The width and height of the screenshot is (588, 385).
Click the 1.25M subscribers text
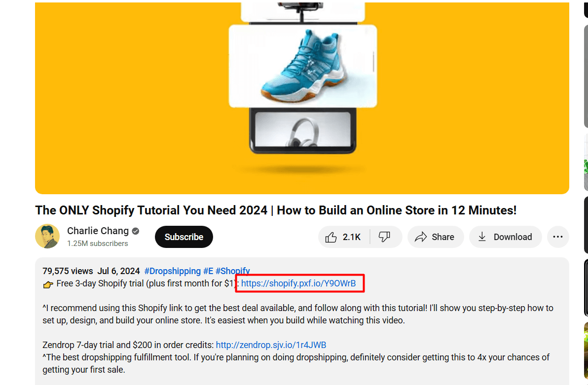coord(98,244)
